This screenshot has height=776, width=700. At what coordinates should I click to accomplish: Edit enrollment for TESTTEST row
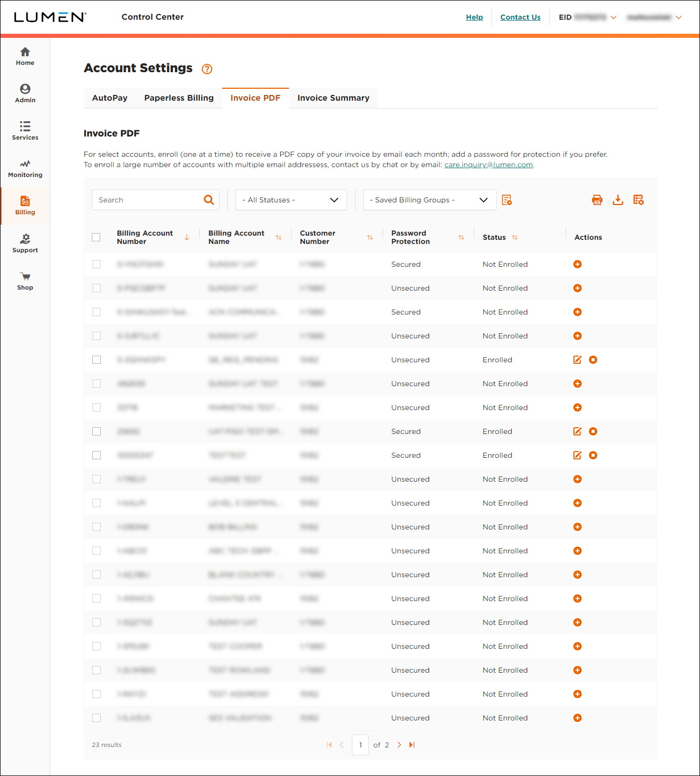[x=578, y=455]
